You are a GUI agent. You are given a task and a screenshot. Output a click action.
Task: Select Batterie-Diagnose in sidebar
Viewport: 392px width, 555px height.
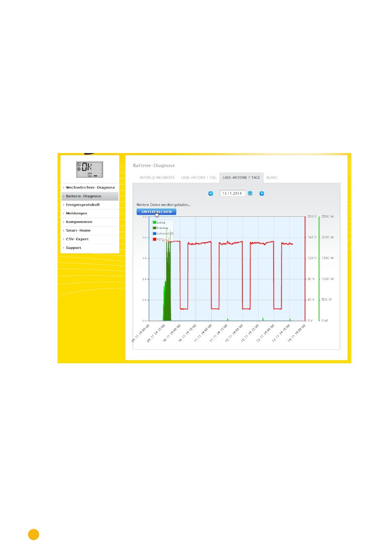90,196
